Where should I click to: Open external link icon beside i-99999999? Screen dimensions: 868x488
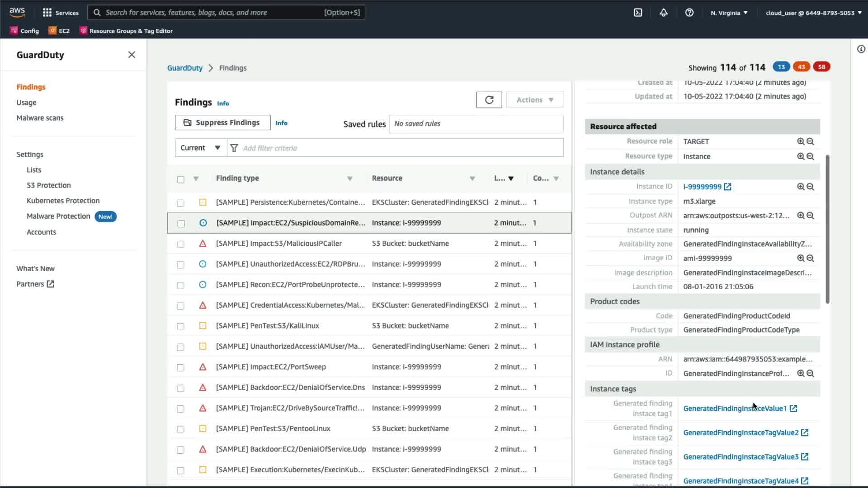click(x=727, y=187)
